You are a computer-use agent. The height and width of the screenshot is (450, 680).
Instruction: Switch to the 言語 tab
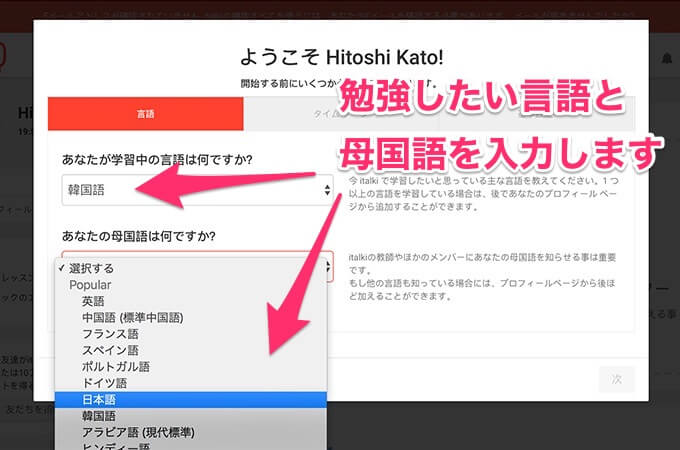coord(146,114)
